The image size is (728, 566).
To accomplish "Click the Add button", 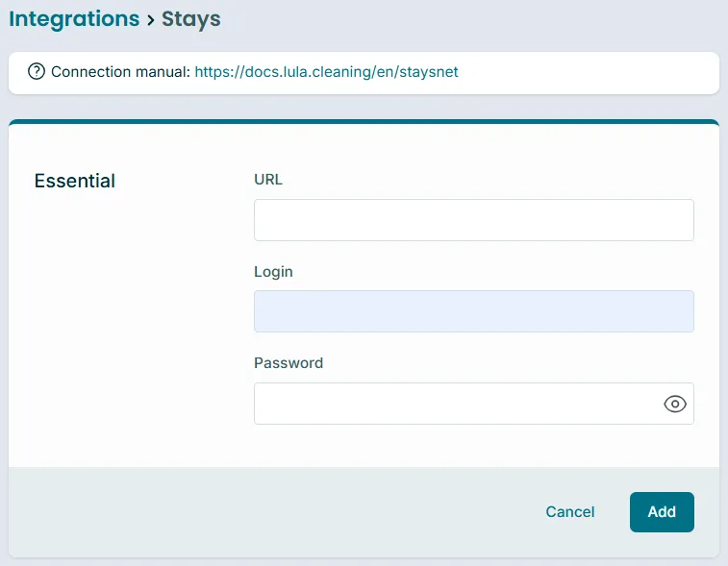I will point(662,512).
